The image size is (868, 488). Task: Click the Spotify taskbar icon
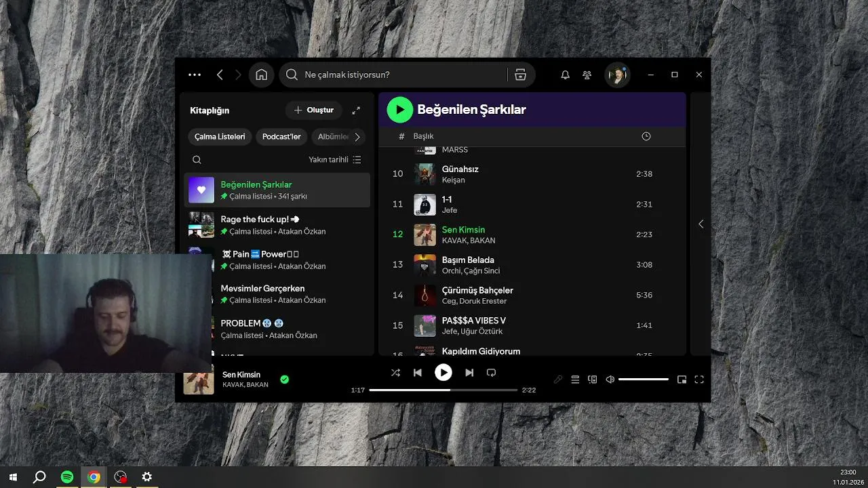67,477
